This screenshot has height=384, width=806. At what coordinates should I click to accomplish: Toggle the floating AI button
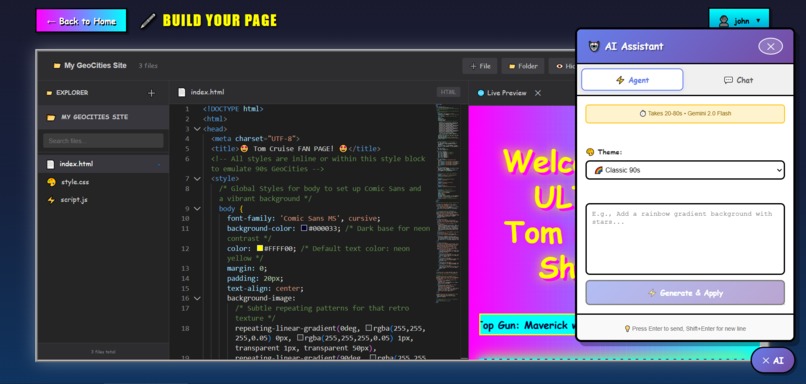click(x=773, y=360)
